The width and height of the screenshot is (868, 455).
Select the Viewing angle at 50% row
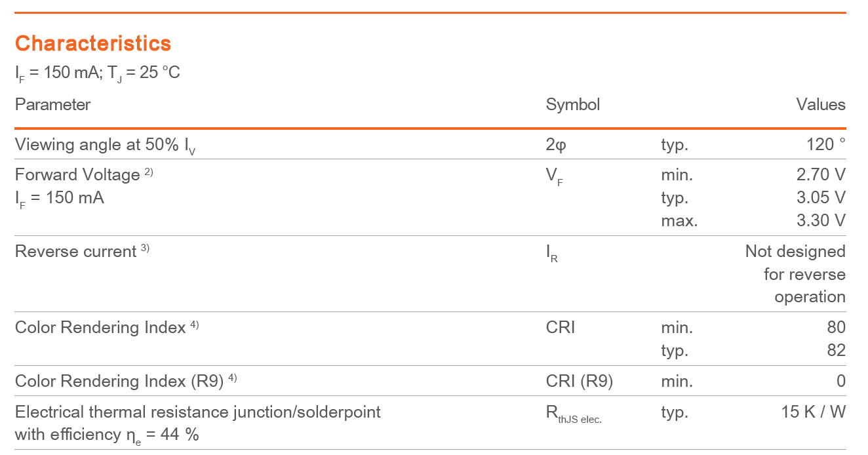(x=430, y=144)
